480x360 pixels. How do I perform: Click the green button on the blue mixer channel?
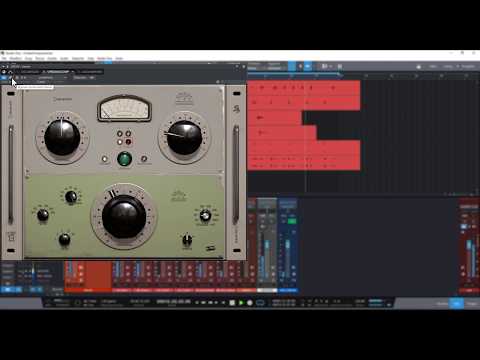(x=292, y=221)
